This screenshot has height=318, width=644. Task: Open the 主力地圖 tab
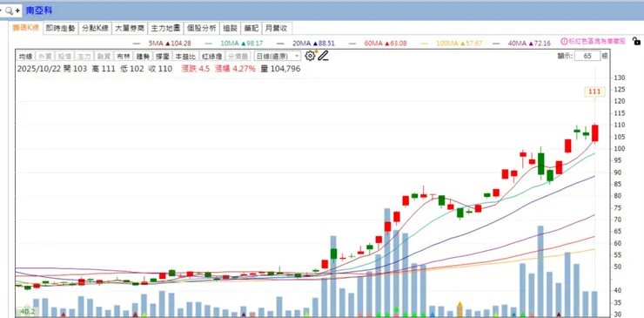coord(165,29)
